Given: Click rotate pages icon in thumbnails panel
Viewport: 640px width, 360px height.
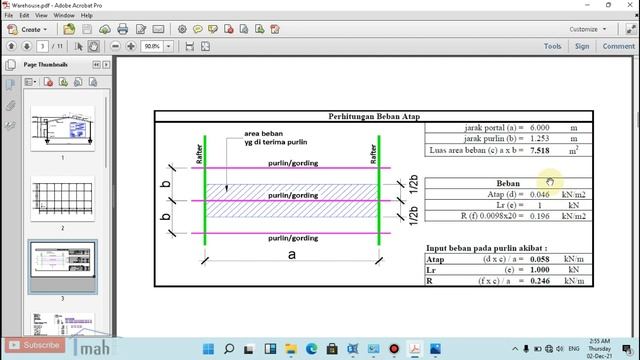Looking at the screenshot, I should 78,82.
